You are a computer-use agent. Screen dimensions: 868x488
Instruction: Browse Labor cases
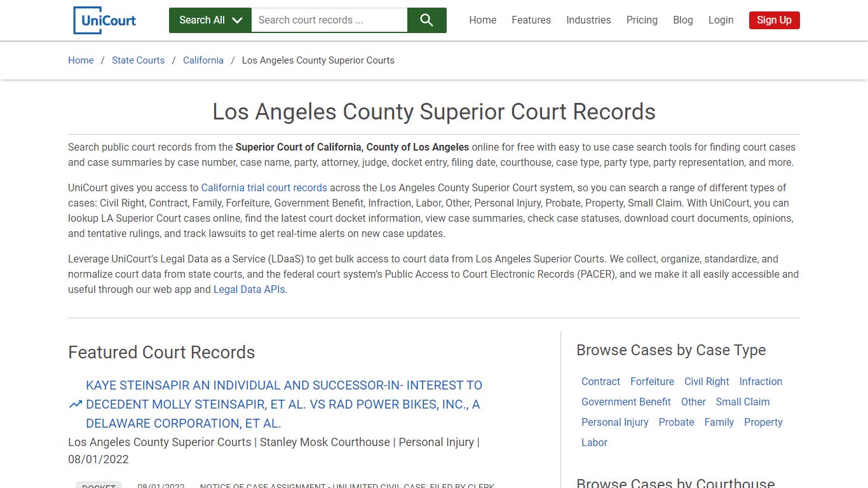(594, 443)
